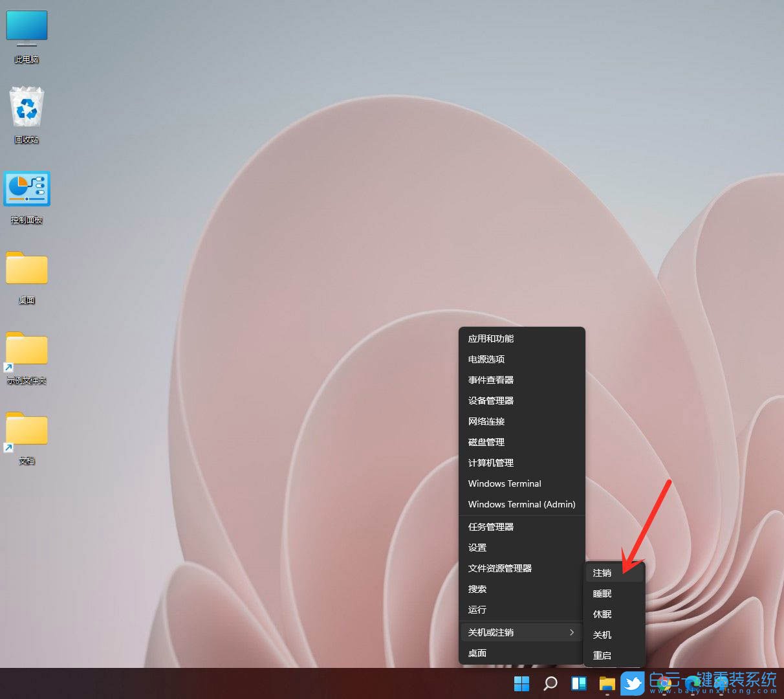Open Twitter from the taskbar

click(633, 683)
